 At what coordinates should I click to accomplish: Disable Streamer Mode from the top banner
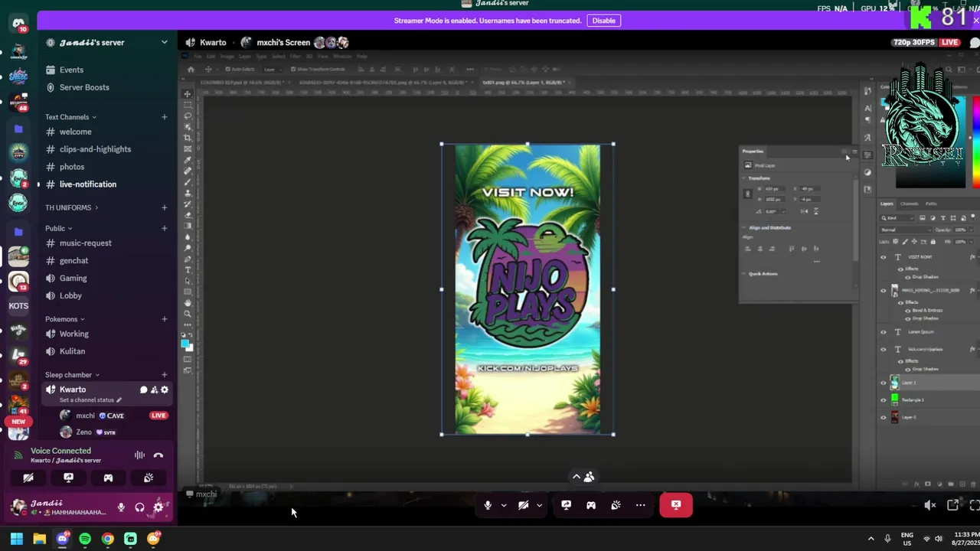click(x=603, y=21)
